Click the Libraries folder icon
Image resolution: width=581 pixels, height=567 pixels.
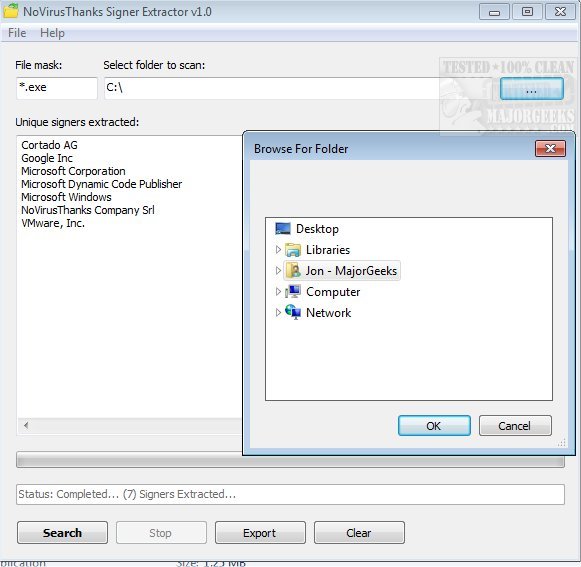click(293, 250)
